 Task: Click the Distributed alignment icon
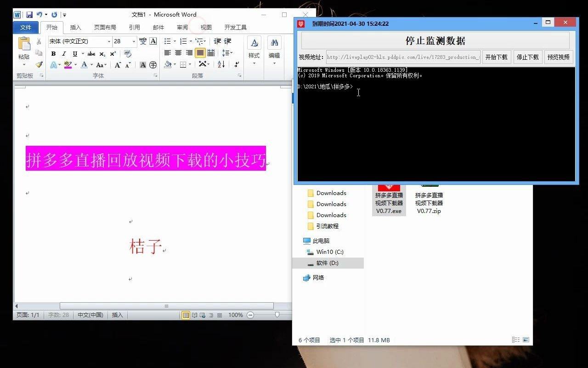tap(211, 53)
